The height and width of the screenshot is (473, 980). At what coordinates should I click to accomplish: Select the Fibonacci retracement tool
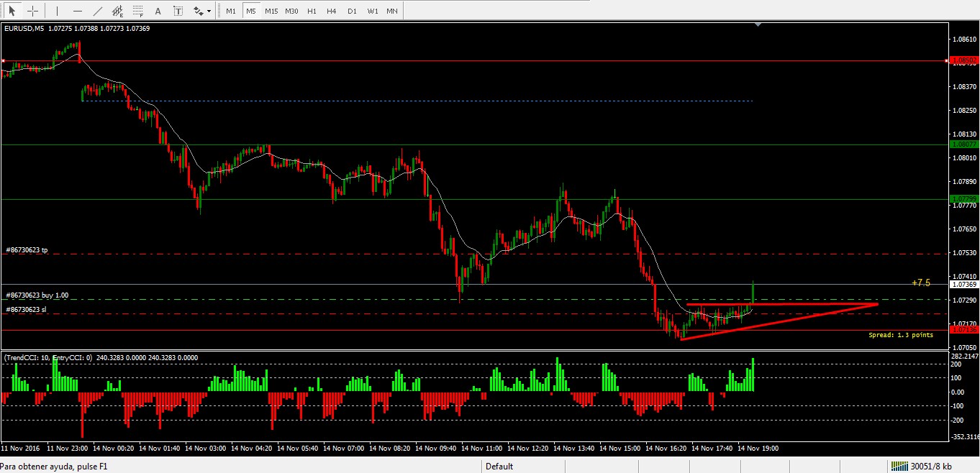pyautogui.click(x=138, y=11)
